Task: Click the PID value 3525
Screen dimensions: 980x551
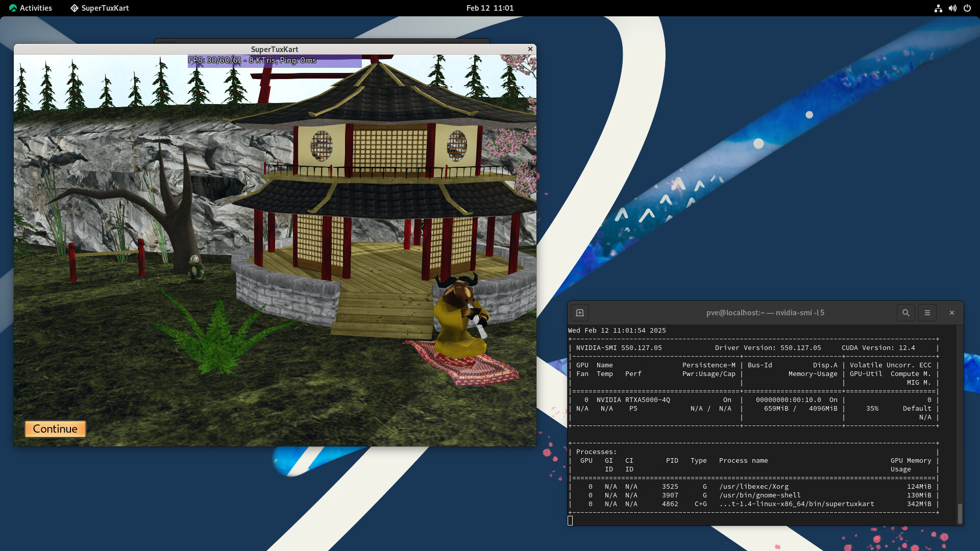Action: [x=670, y=487]
